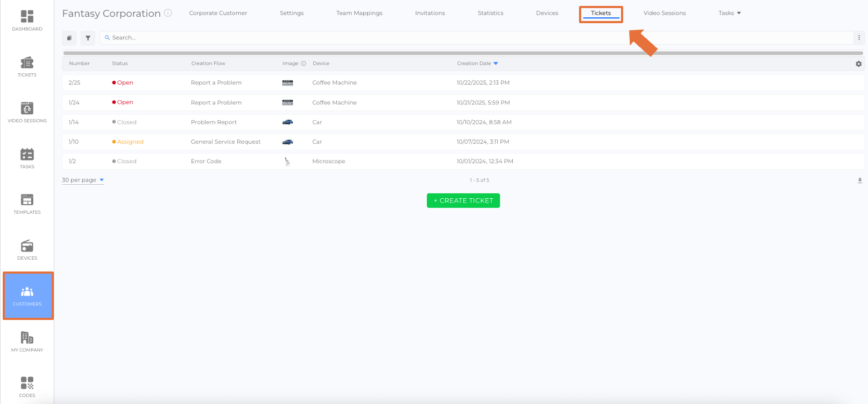Open the three-dot more options menu

859,38
